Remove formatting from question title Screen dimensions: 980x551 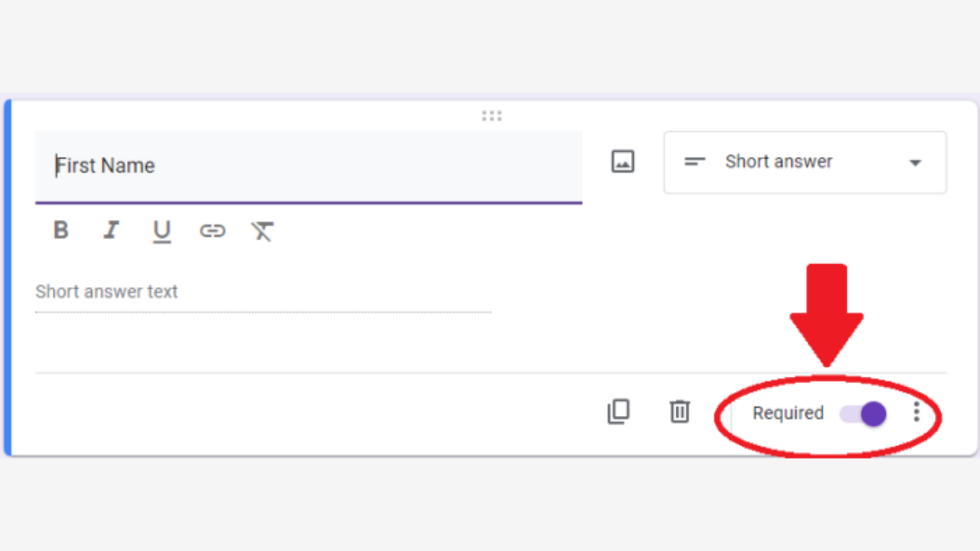262,231
